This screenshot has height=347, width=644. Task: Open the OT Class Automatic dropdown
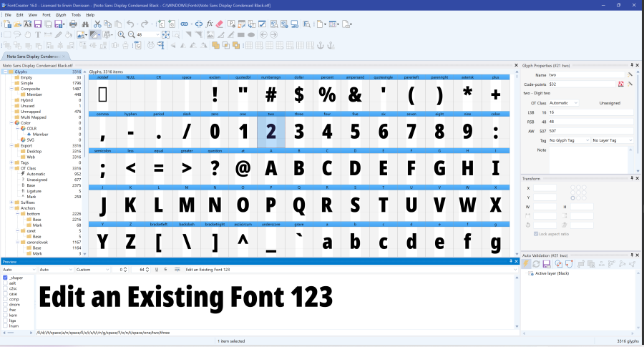pyautogui.click(x=564, y=103)
